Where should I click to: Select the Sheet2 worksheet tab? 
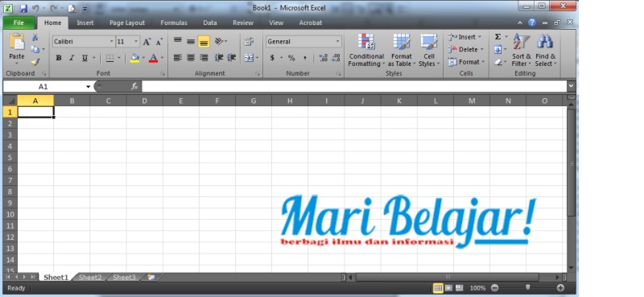coord(90,278)
